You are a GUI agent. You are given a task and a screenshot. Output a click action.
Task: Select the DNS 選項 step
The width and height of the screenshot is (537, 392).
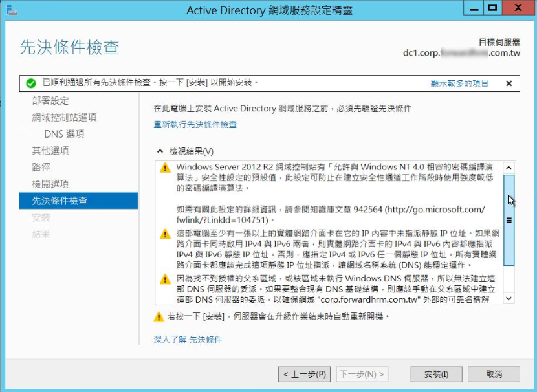(x=65, y=134)
